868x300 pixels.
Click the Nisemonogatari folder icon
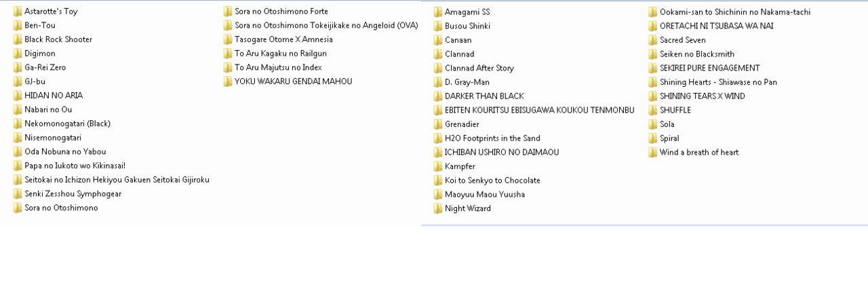[18, 138]
